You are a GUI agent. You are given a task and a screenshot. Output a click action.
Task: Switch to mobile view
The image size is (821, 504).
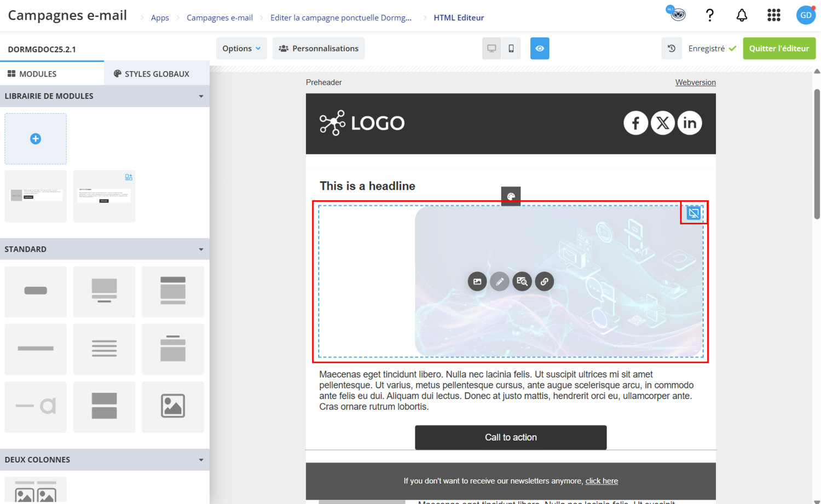(511, 48)
